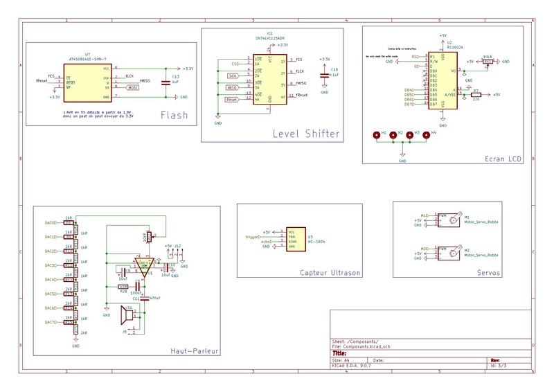Select resistor R15 at the DAC7 input

click(x=69, y=322)
